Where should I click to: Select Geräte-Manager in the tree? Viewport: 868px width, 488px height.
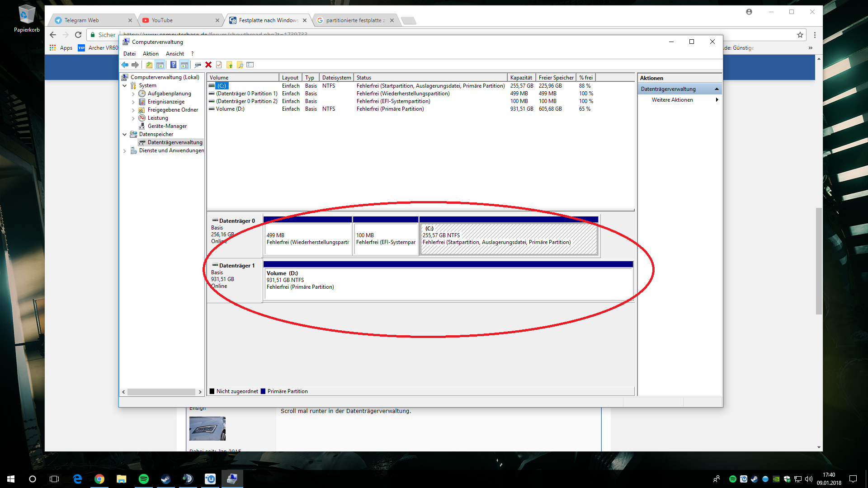167,126
